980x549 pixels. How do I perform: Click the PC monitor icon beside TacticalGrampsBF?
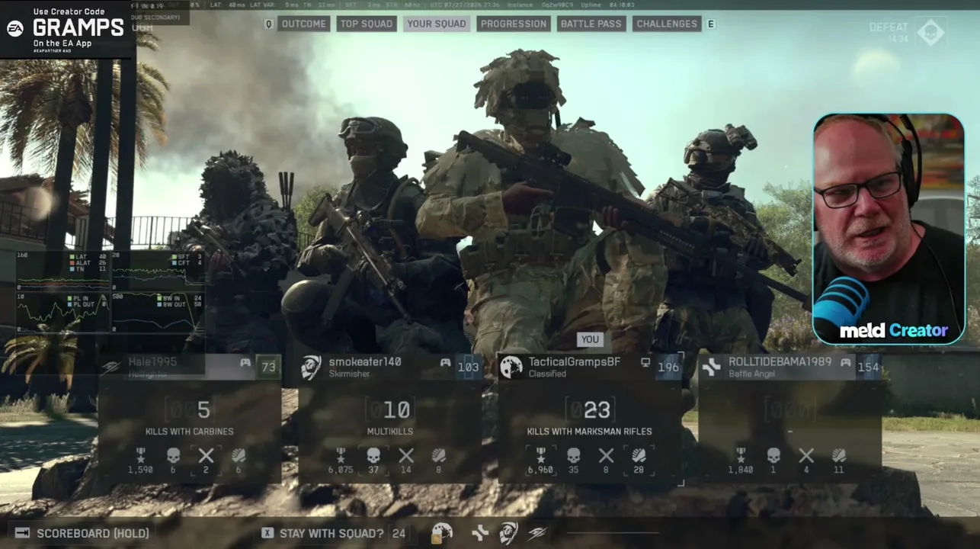(645, 363)
